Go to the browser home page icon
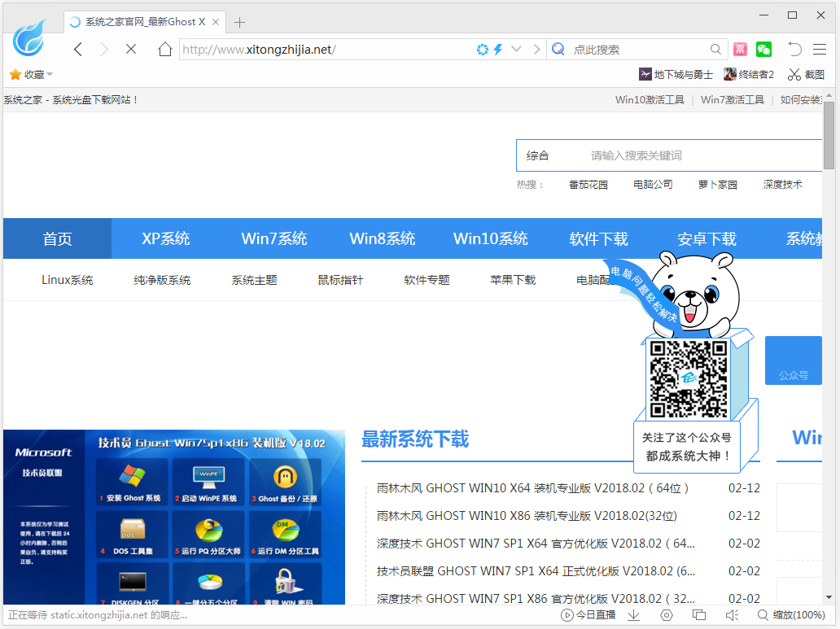The width and height of the screenshot is (840, 629). [x=165, y=50]
